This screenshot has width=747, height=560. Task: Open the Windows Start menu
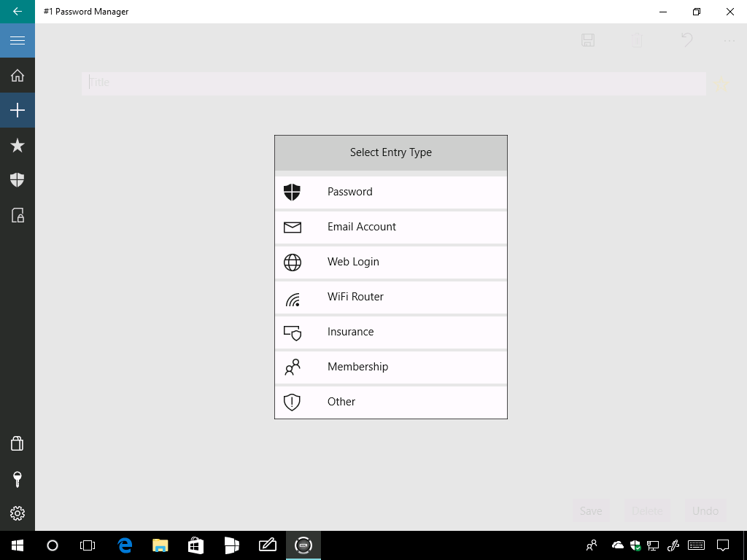click(x=18, y=545)
